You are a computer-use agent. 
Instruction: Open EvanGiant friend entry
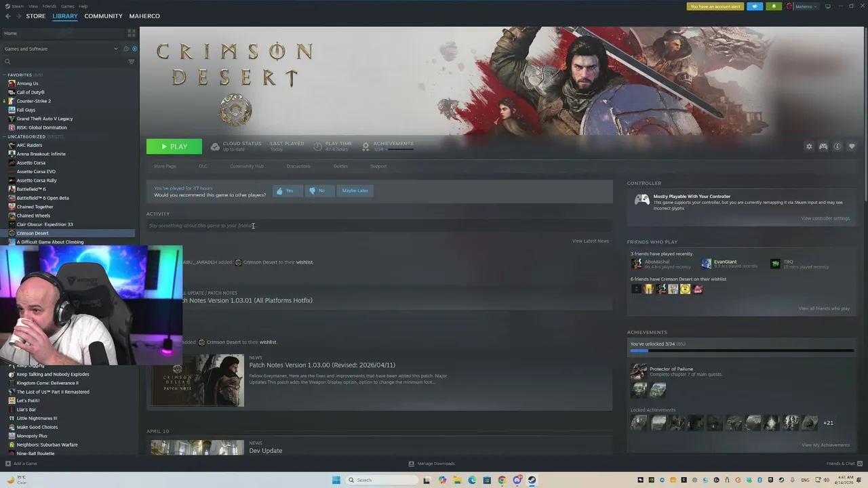pos(729,264)
